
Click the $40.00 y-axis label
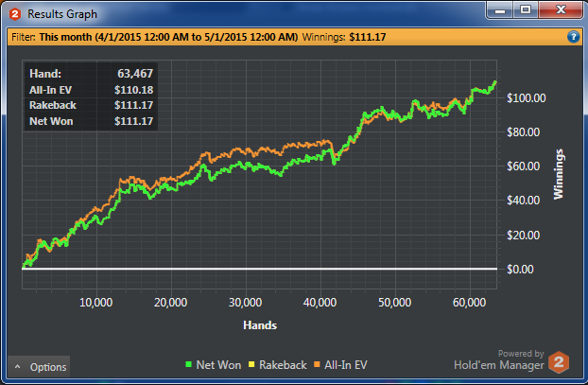tap(523, 200)
